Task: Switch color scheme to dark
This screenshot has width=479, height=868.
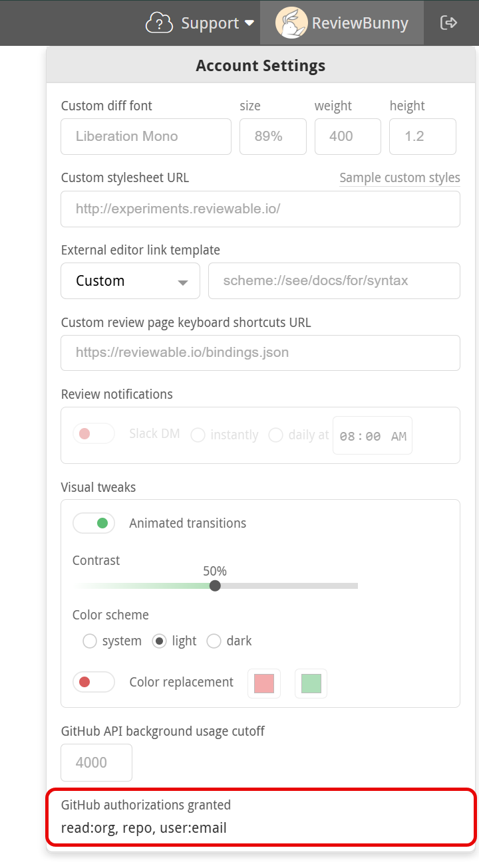Action: click(214, 641)
